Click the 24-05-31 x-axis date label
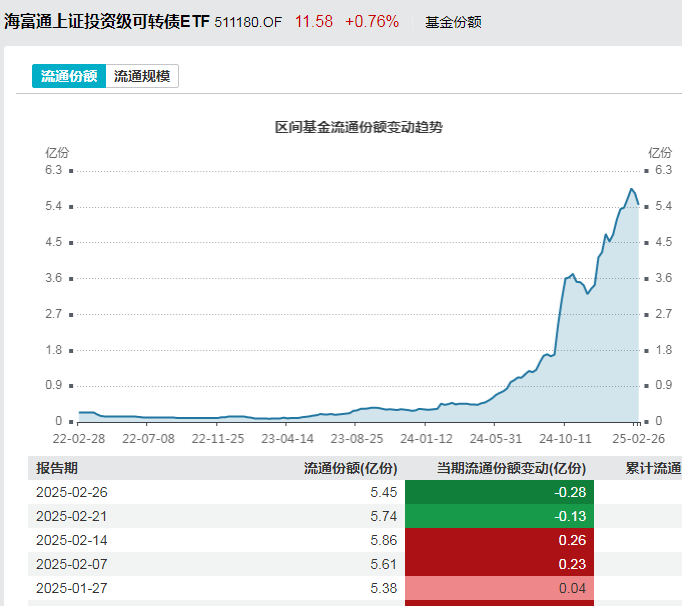The width and height of the screenshot is (682, 606). click(496, 439)
